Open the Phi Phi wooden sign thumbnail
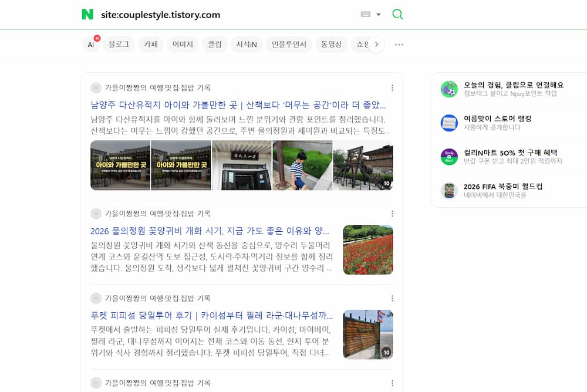The image size is (587, 392). pos(368,334)
